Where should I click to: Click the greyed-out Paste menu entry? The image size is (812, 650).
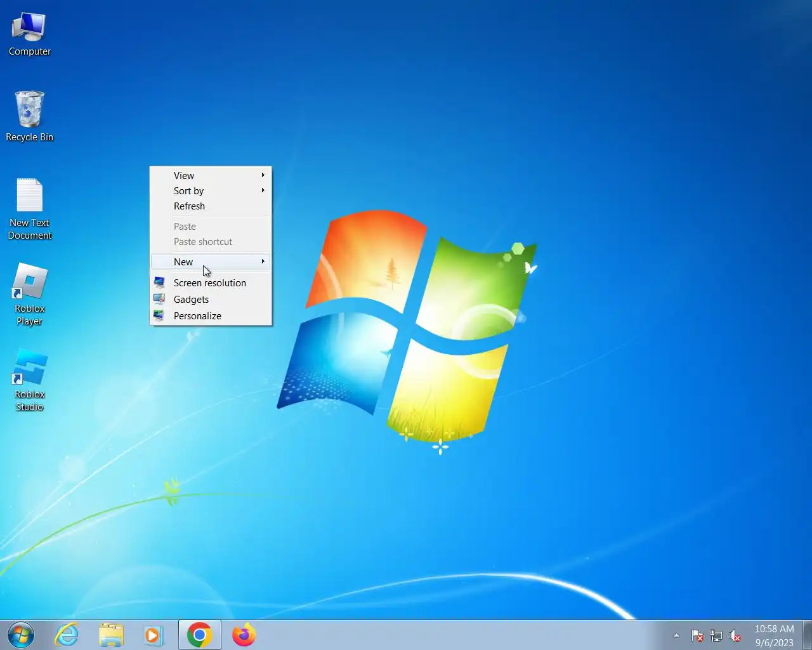(x=211, y=226)
